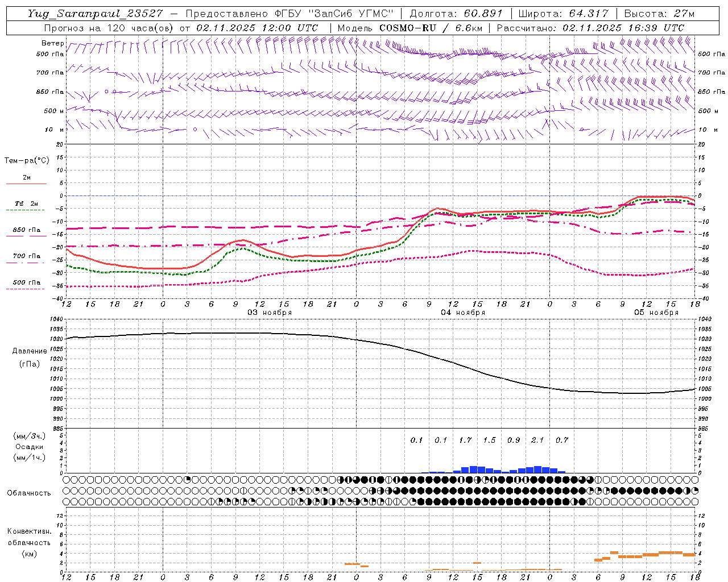Click the (мм/3ч.) unit label
728x582 pixels.
[x=30, y=436]
